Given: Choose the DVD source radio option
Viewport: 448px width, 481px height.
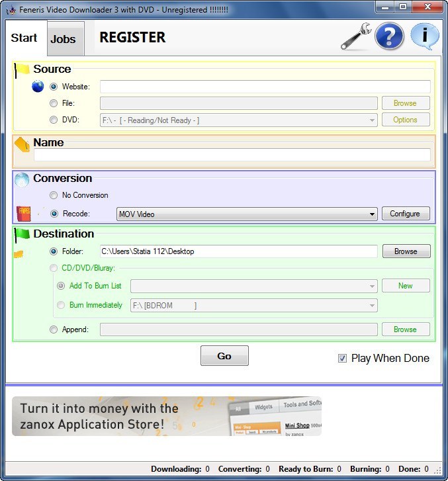Looking at the screenshot, I should (54, 120).
